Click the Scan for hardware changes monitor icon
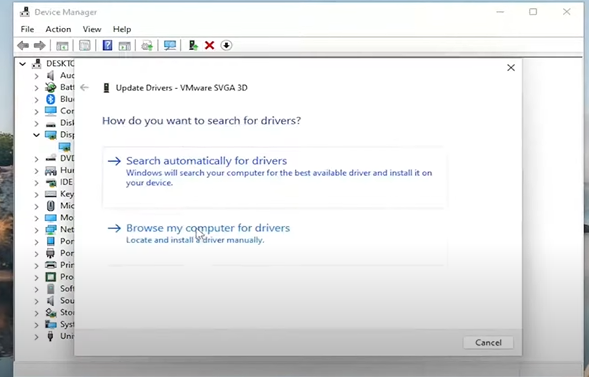 tap(170, 46)
